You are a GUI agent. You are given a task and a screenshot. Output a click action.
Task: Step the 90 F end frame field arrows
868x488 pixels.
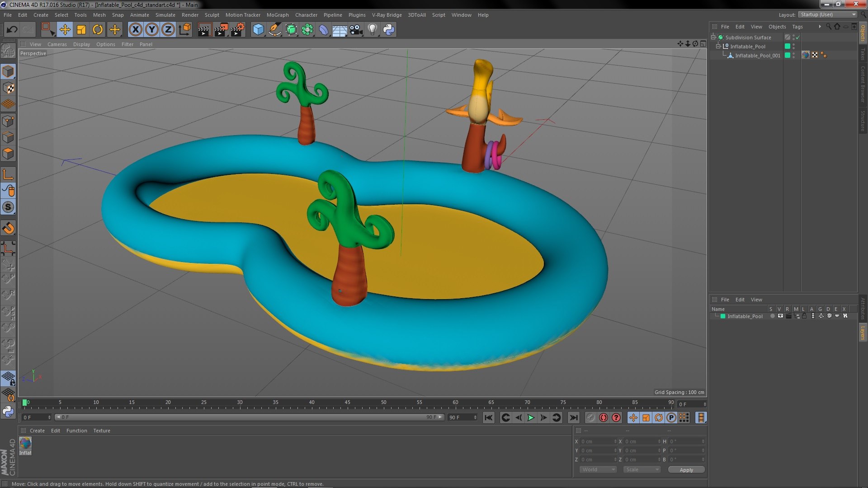[x=475, y=418]
